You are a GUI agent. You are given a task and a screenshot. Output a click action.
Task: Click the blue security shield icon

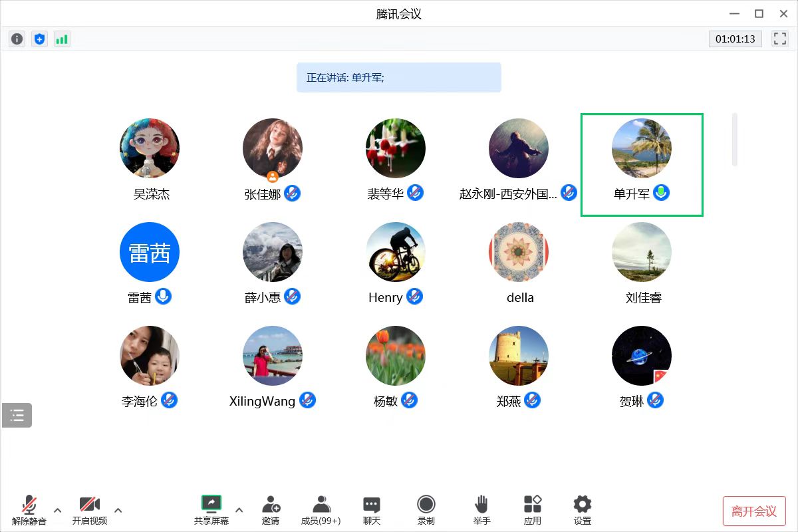(x=39, y=39)
